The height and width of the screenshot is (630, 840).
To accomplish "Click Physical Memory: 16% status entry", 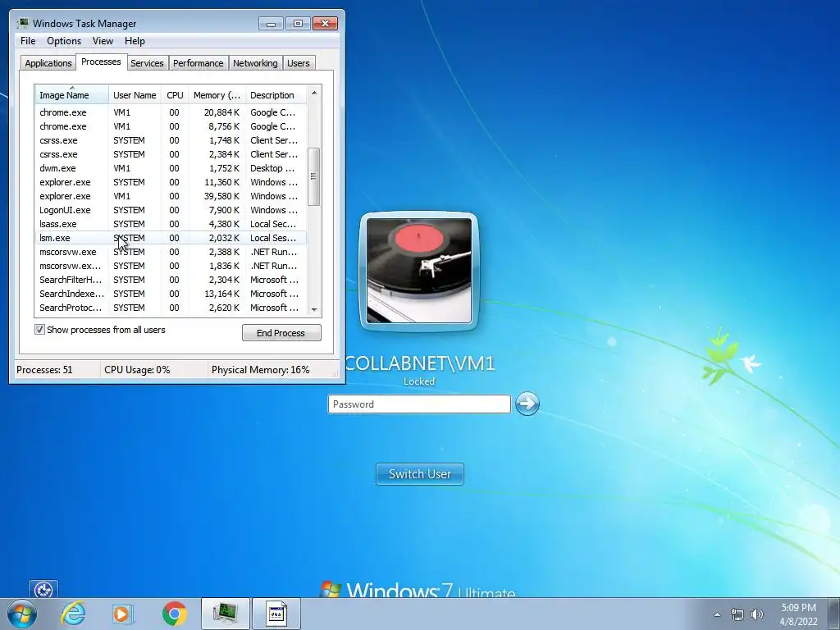I will (x=260, y=370).
